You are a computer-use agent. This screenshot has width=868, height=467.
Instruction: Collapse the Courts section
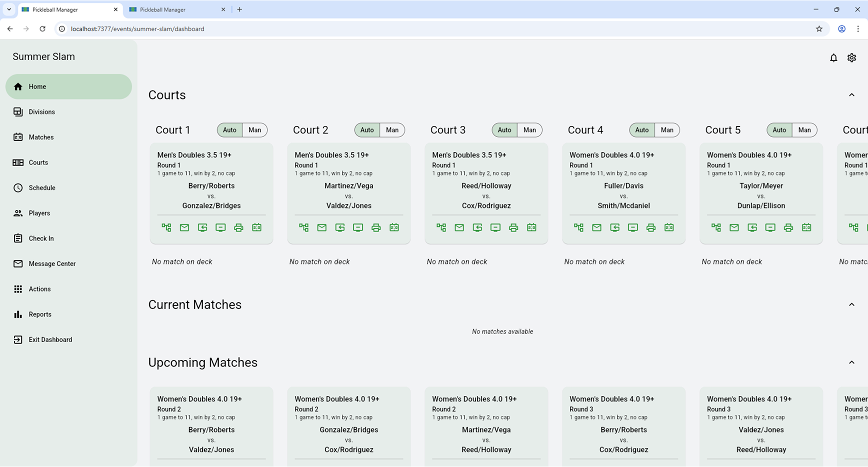click(x=850, y=95)
